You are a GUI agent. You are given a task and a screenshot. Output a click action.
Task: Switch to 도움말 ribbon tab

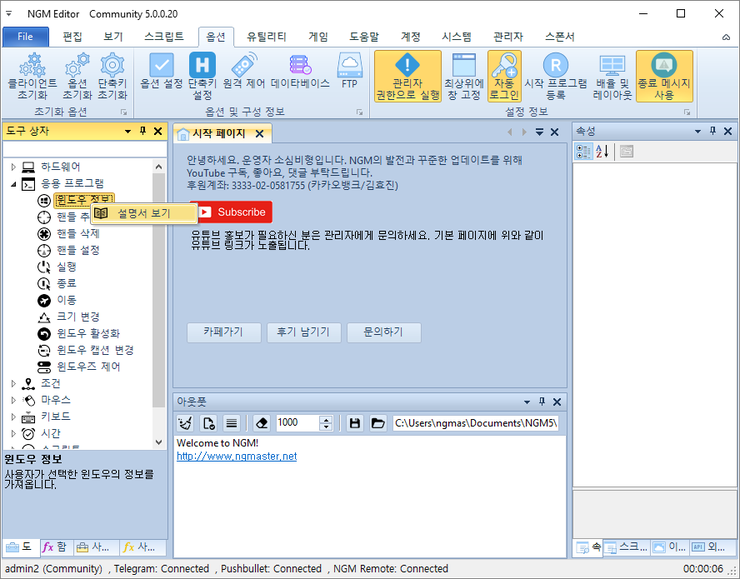pos(364,37)
